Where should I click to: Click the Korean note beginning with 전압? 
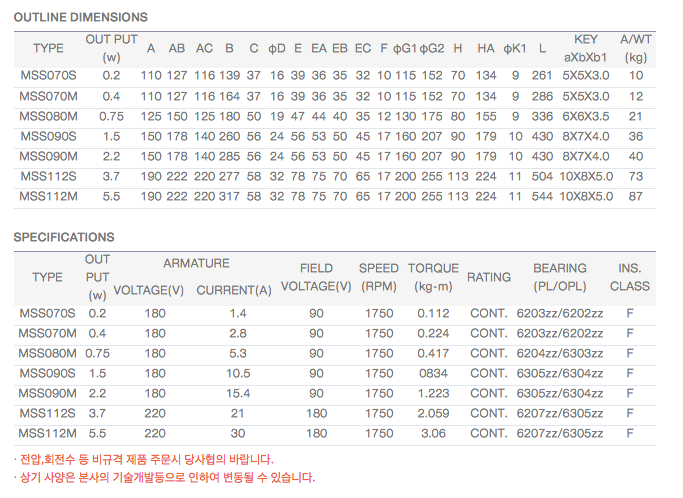click(143, 459)
